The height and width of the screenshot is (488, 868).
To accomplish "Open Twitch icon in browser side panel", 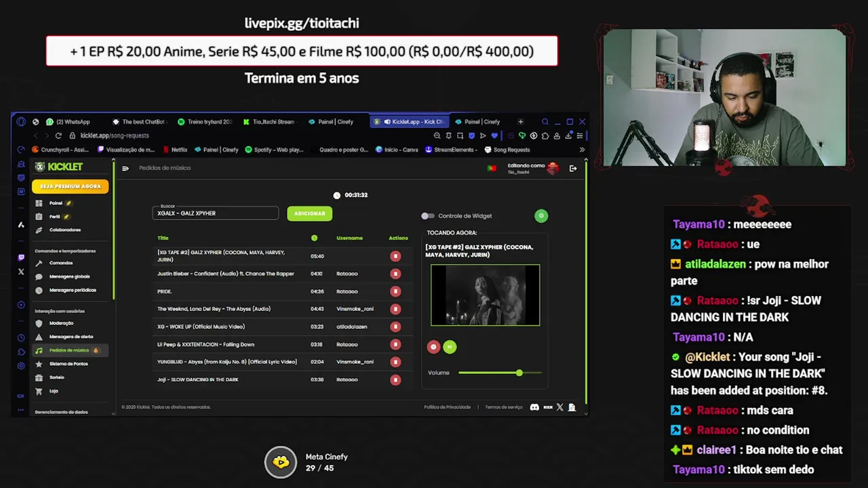I will [21, 258].
